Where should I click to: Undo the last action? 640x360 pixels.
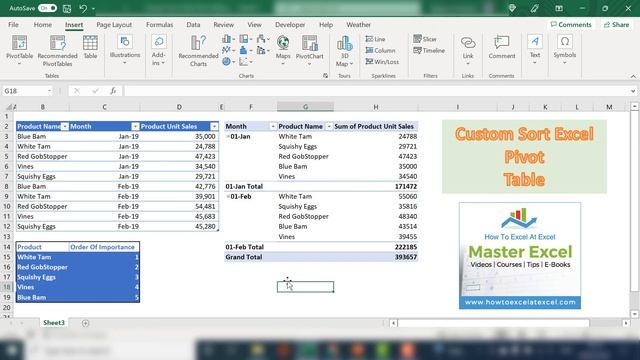tap(83, 8)
